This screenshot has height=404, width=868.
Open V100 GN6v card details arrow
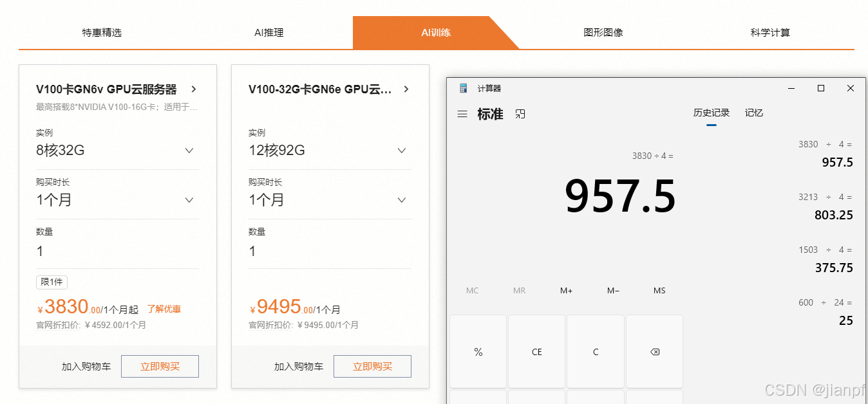(x=194, y=89)
